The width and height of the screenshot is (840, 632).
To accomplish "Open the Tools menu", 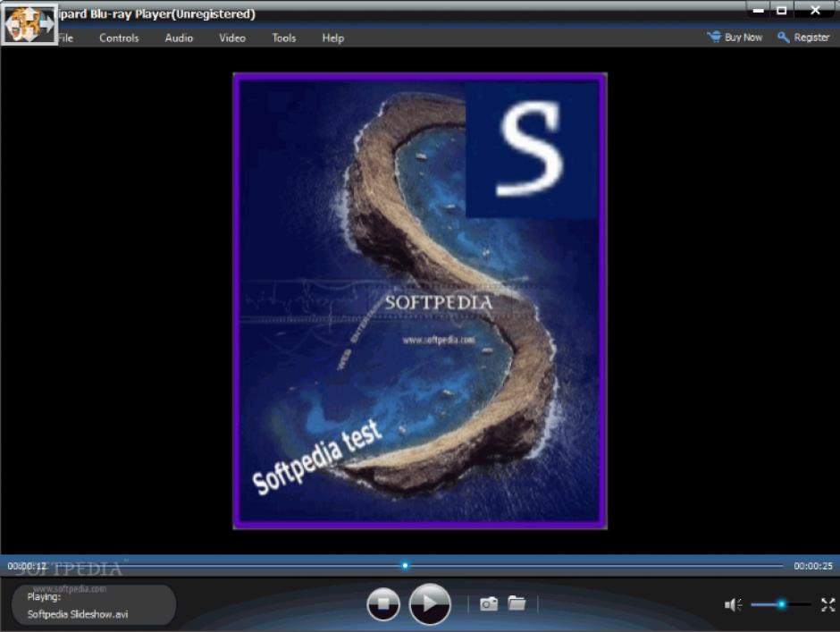I will pos(284,38).
